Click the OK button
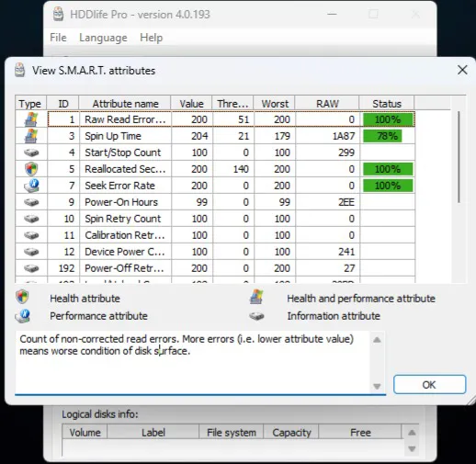Screen dimensions: 476x464 429,385
